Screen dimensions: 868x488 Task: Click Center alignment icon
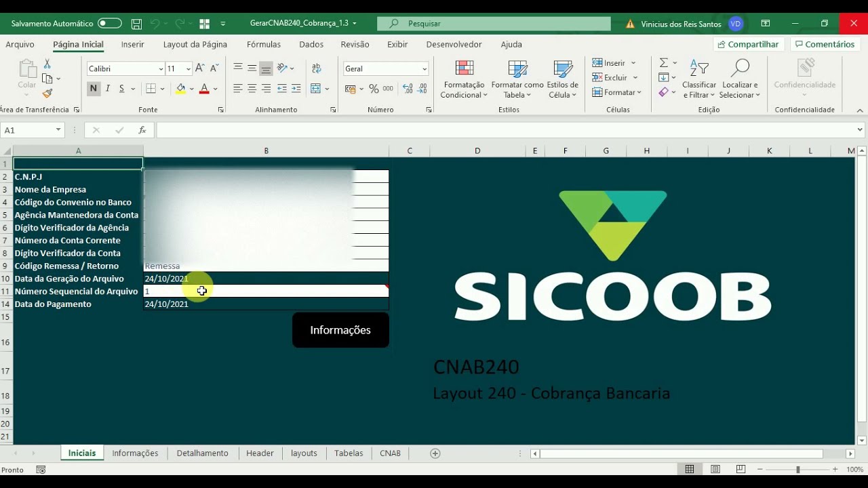[252, 89]
